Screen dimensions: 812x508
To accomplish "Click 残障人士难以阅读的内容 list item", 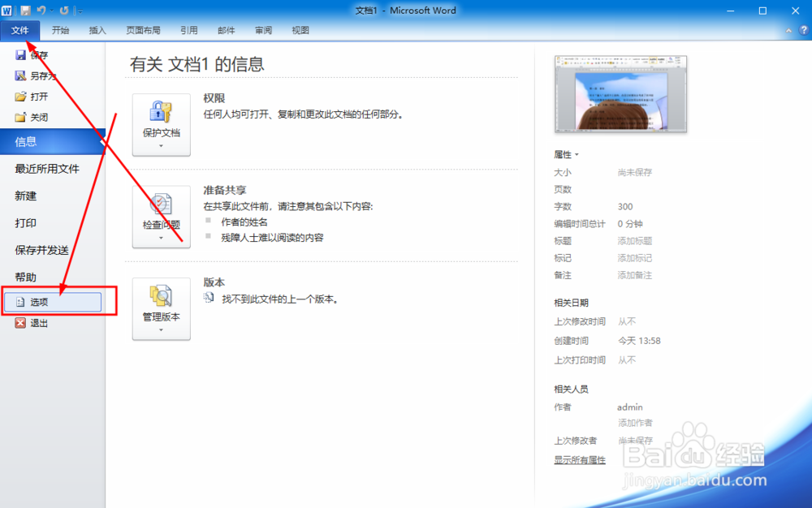I will click(x=272, y=238).
